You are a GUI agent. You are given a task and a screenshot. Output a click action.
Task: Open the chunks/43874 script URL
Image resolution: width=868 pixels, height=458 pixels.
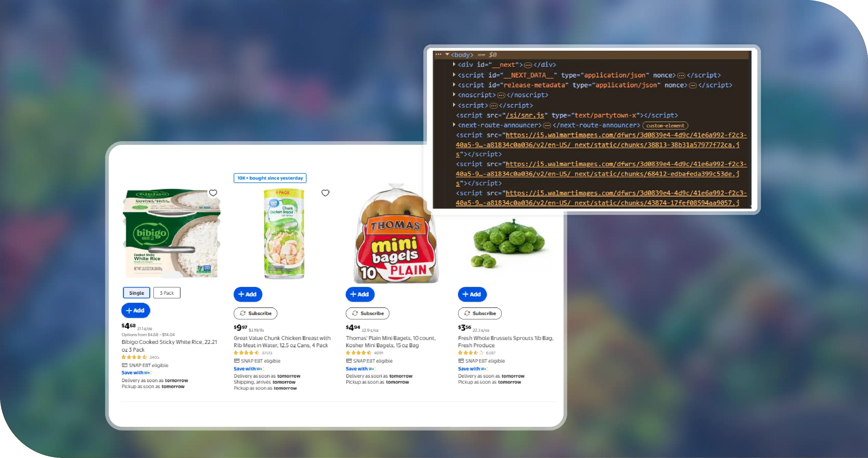pyautogui.click(x=601, y=198)
